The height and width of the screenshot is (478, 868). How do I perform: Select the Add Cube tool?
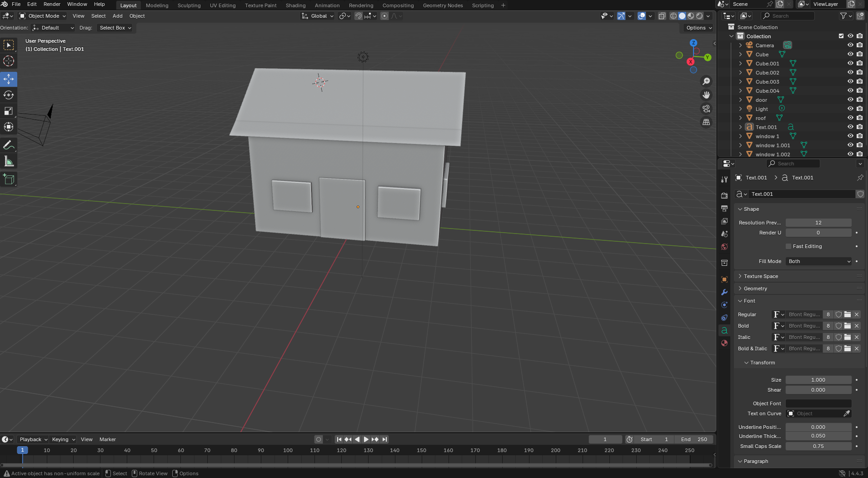pyautogui.click(x=9, y=179)
